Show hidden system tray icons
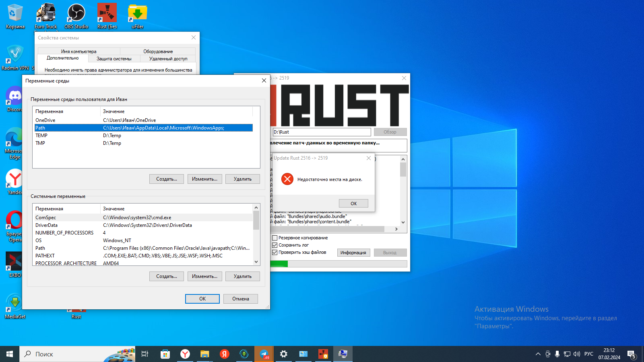Image resolution: width=644 pixels, height=362 pixels. coord(538,354)
